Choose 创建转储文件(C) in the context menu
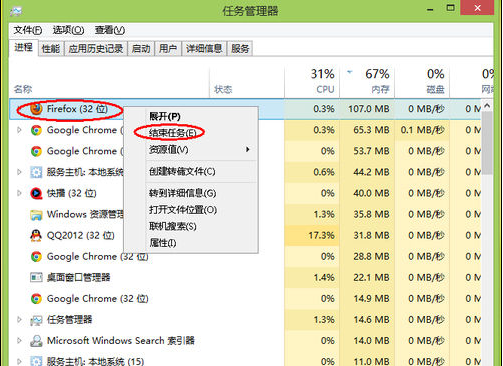 191,172
